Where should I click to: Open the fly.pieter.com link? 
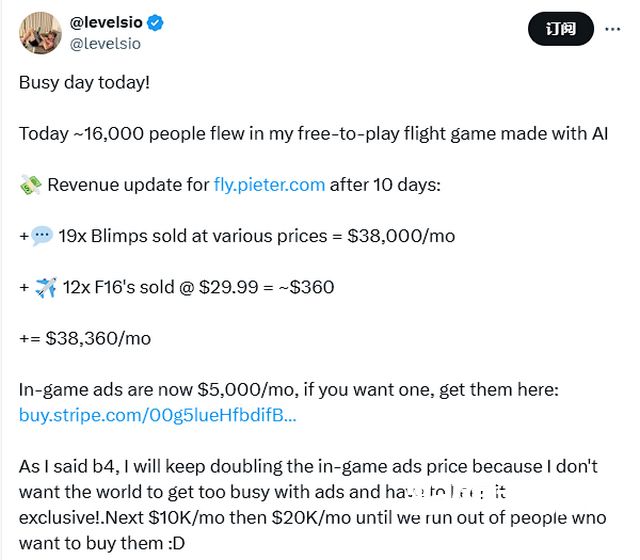coord(269,184)
